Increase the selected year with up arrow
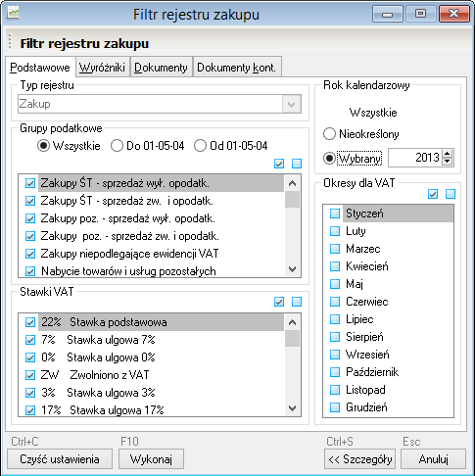475x476 pixels. [448, 154]
